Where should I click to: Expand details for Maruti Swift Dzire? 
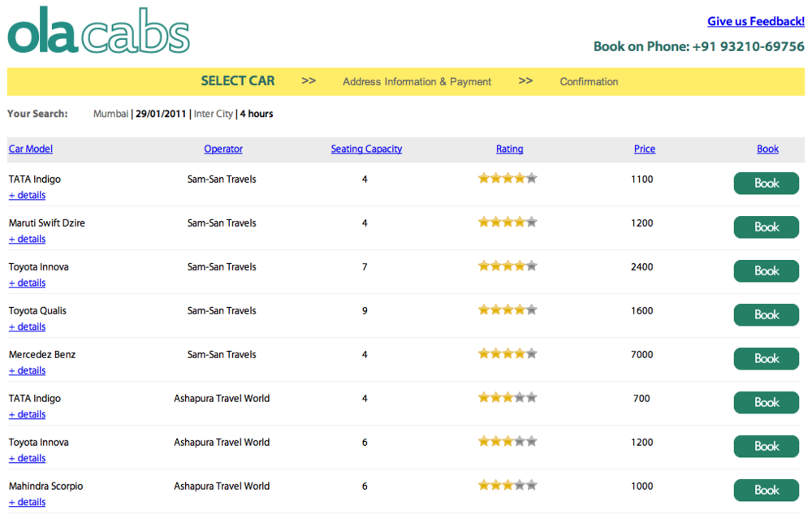click(27, 239)
